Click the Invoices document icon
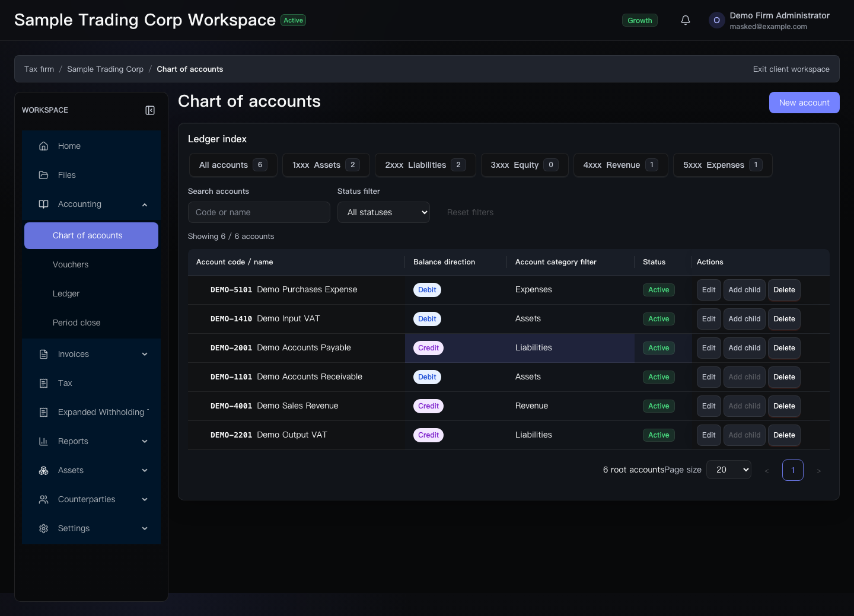Image resolution: width=854 pixels, height=616 pixels. point(43,354)
